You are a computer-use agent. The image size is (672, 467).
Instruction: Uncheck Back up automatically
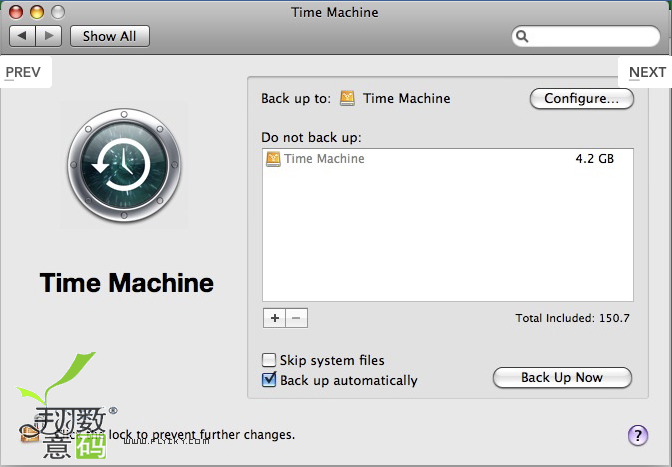(x=269, y=380)
